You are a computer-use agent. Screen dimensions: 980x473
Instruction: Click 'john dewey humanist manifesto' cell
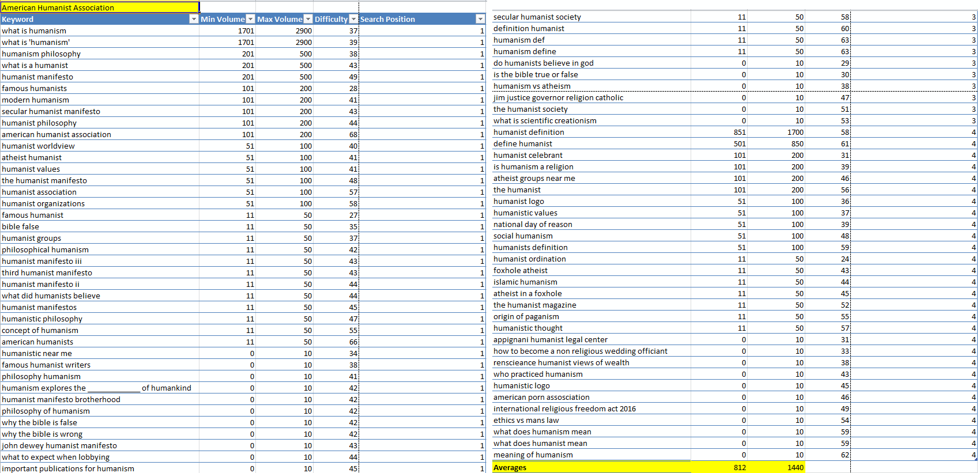point(100,445)
